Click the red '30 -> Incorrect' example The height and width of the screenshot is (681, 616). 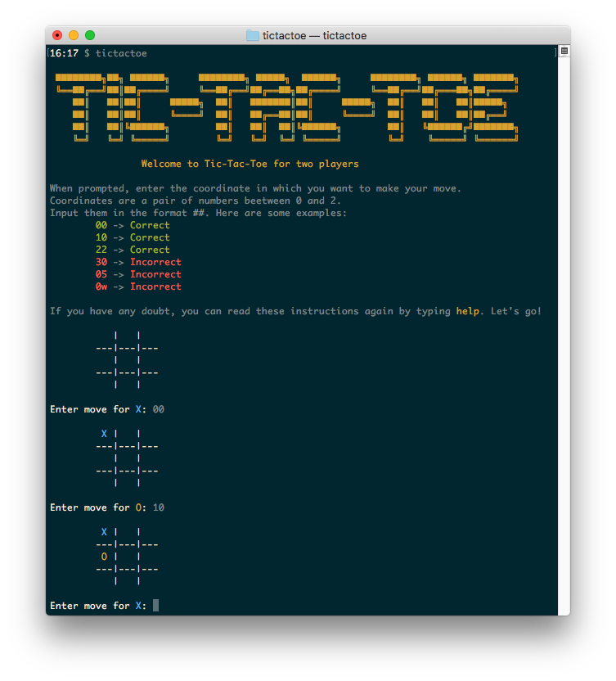[138, 262]
